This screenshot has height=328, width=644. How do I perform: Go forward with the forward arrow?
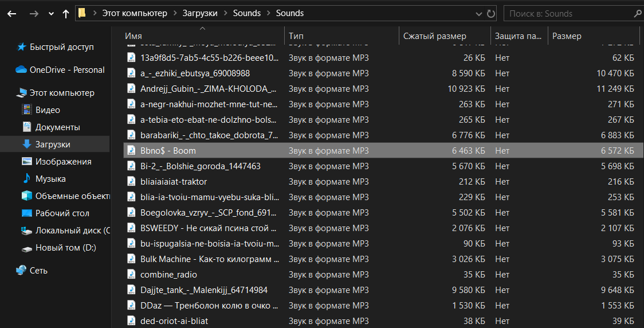click(x=34, y=14)
